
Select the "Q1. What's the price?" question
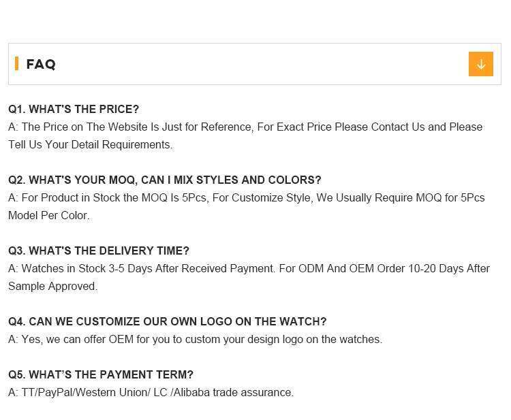(x=74, y=109)
